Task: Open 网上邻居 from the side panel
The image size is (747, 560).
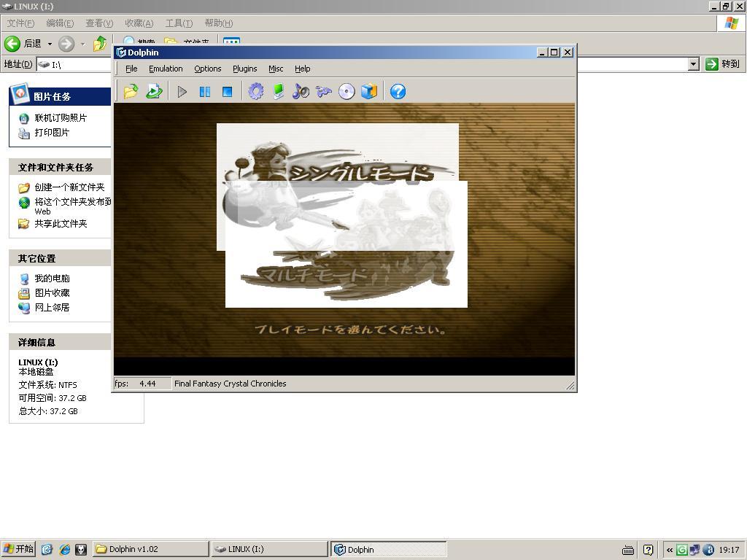Action: [52, 308]
